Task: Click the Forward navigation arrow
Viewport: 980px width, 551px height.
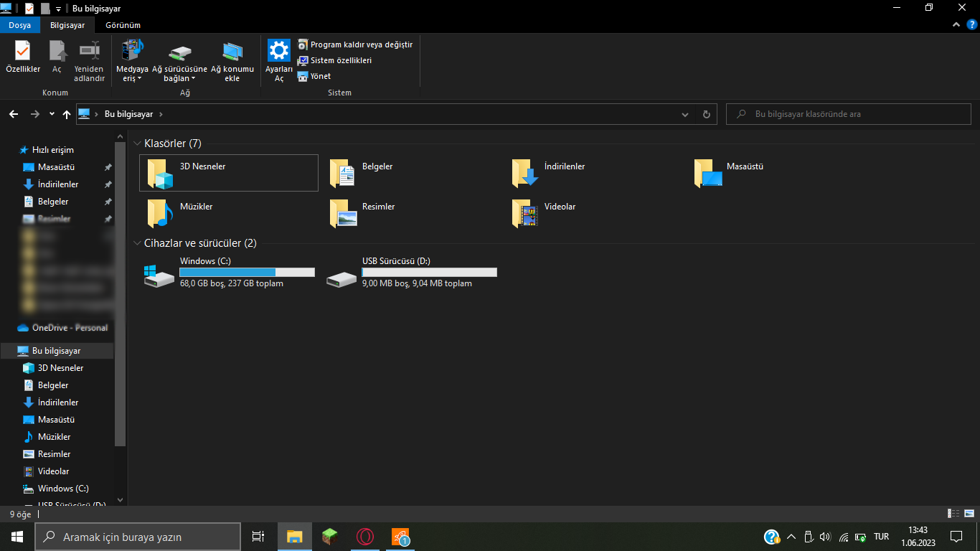Action: [x=35, y=114]
